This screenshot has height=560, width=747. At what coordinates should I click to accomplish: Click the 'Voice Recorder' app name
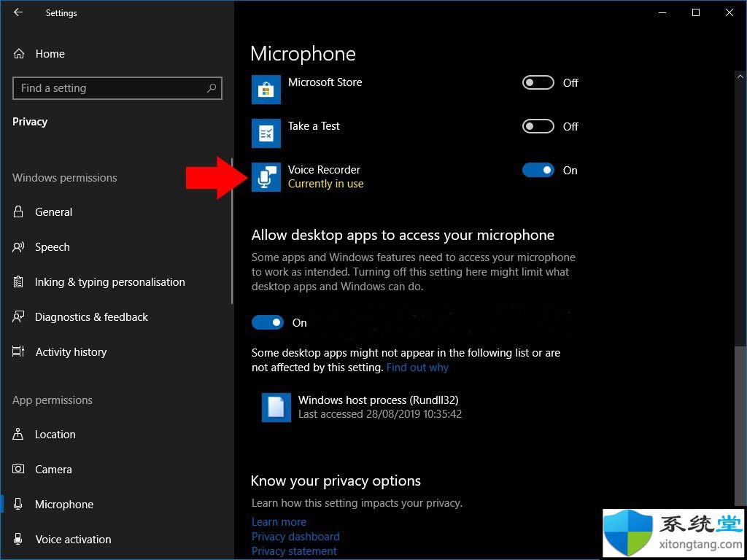point(324,170)
